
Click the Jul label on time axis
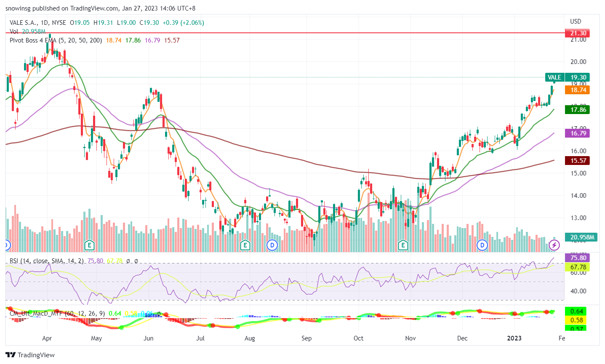coord(200,338)
